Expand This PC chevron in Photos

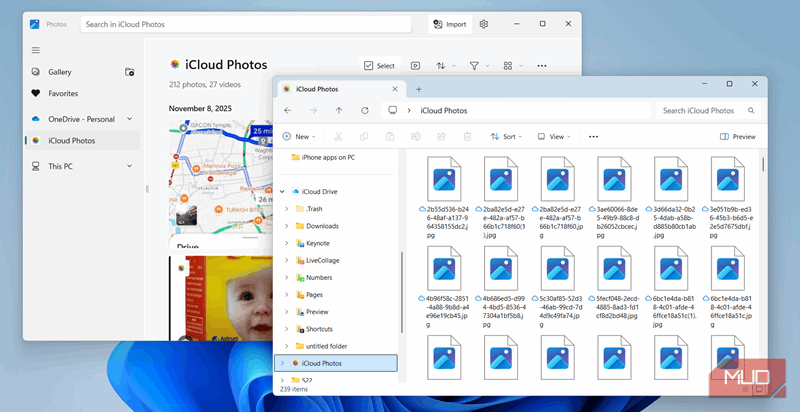tap(129, 166)
